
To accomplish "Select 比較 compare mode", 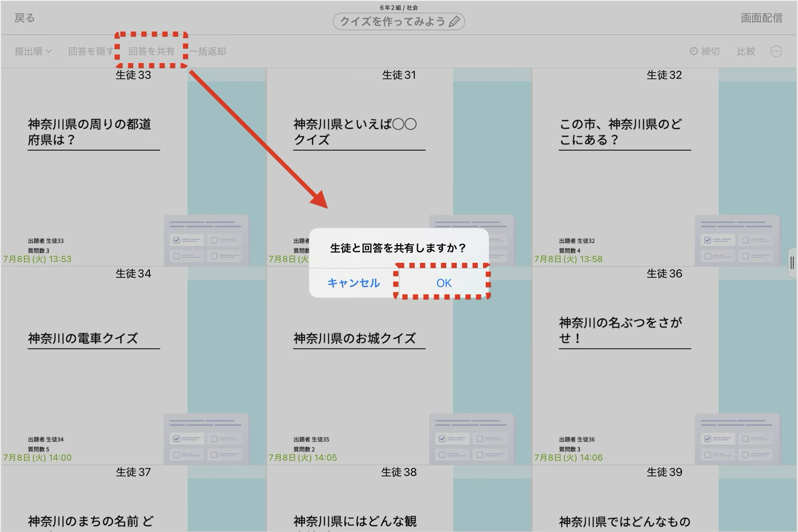I will 745,51.
